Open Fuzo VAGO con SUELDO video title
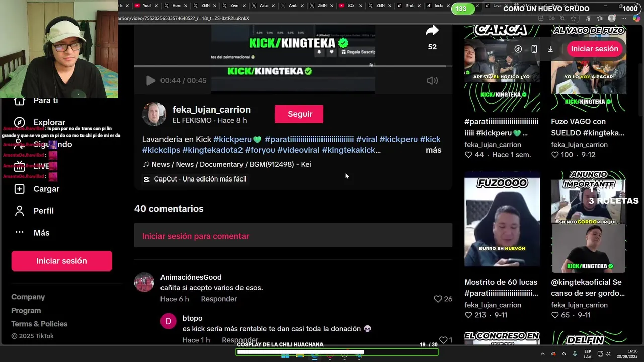 pos(588,127)
